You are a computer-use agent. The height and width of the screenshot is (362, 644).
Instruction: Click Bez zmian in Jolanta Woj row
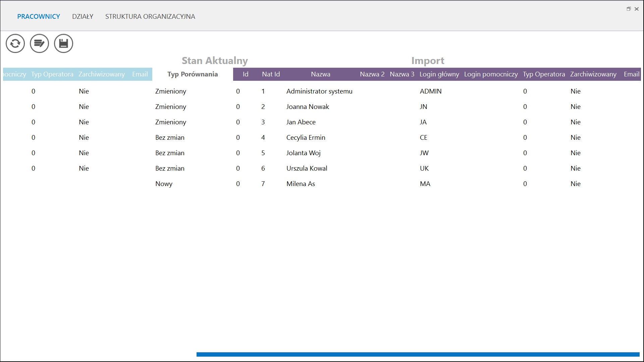click(x=170, y=153)
